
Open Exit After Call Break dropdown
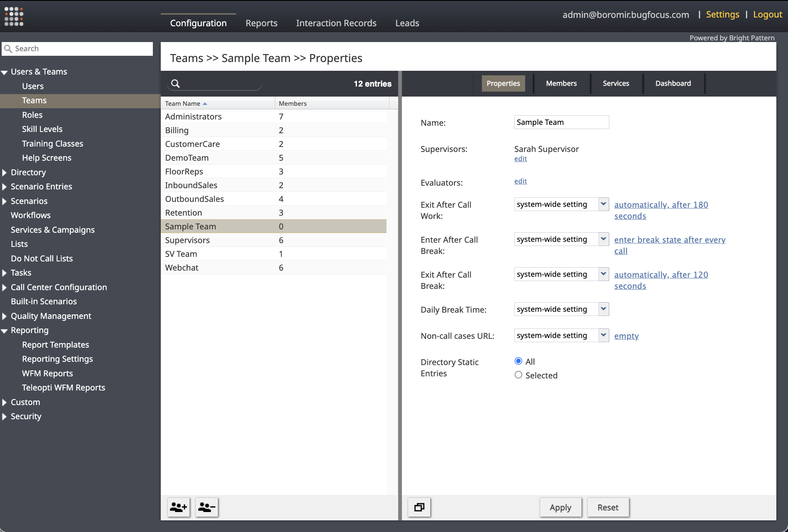coord(603,274)
